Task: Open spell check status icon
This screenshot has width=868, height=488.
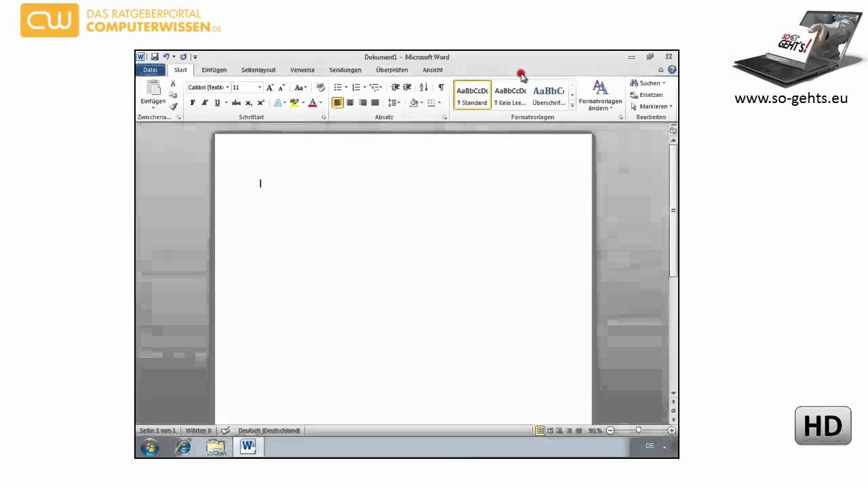Action: 225,430
